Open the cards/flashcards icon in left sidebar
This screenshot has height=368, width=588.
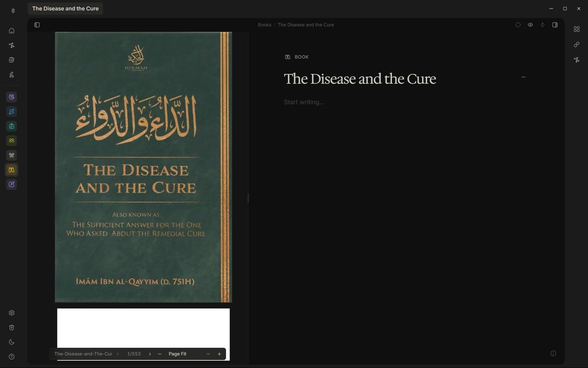tap(12, 60)
